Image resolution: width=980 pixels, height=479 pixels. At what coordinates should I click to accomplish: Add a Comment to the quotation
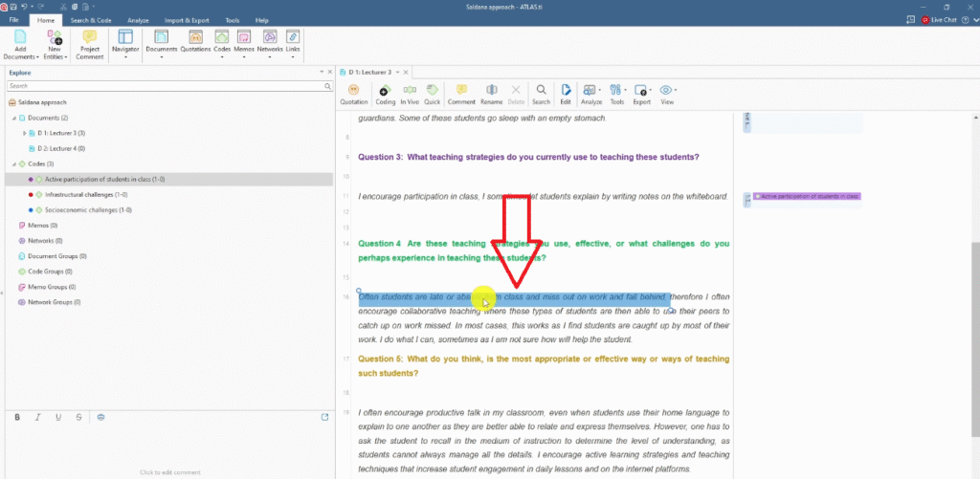point(461,93)
